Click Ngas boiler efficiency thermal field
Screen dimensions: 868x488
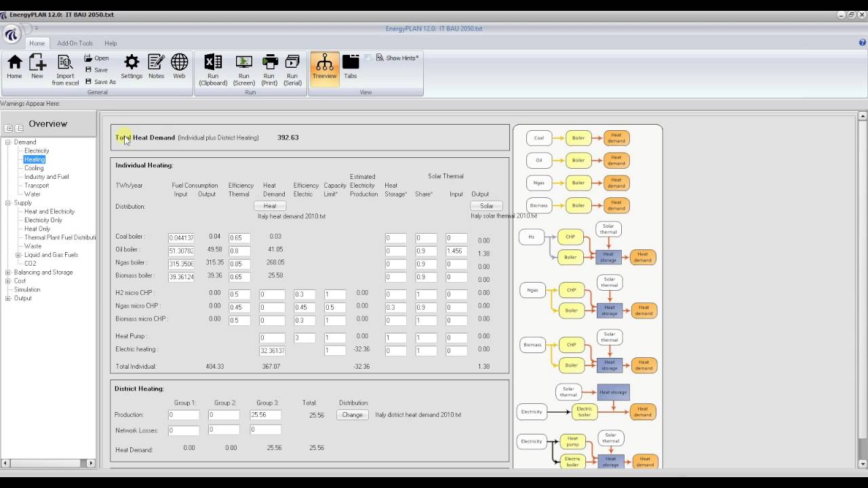click(x=239, y=264)
